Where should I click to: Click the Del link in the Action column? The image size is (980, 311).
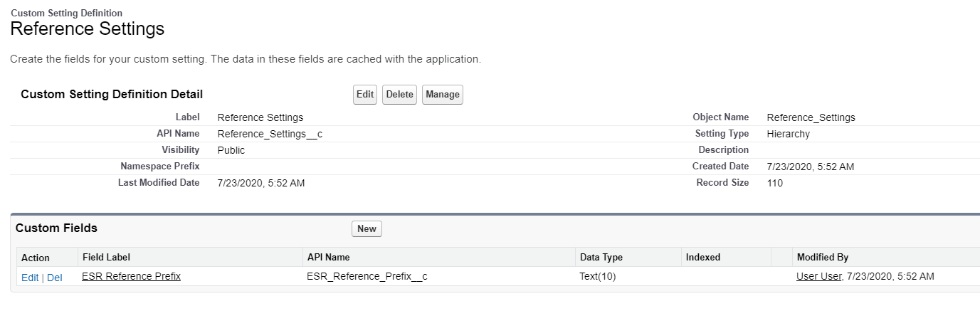(x=55, y=278)
